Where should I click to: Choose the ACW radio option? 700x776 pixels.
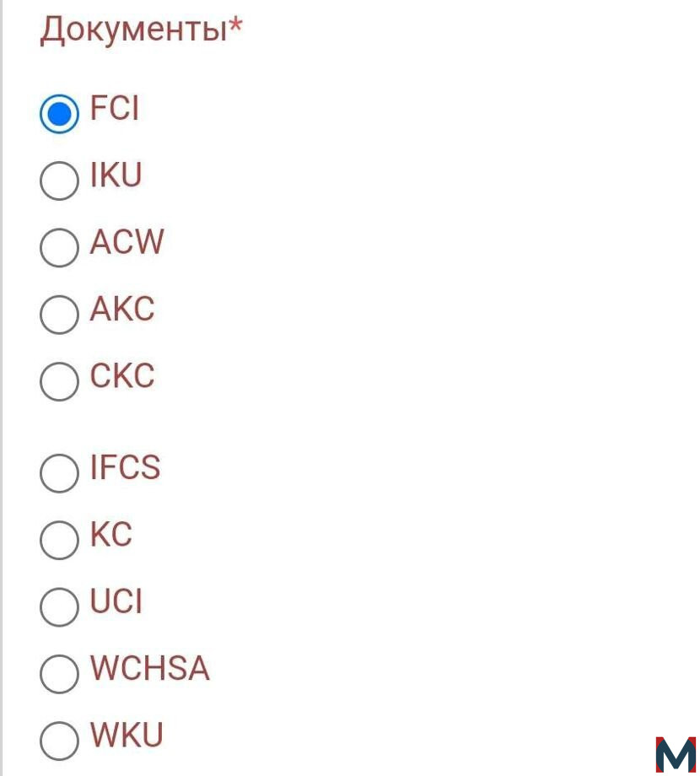pyautogui.click(x=59, y=247)
